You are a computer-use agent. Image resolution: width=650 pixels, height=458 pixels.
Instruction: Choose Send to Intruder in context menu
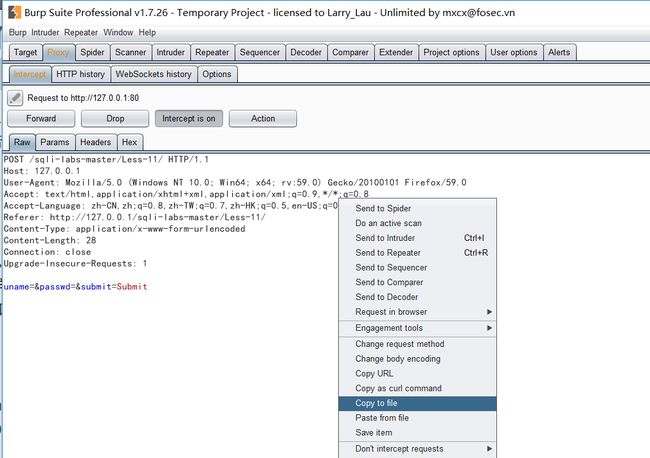[x=417, y=238]
